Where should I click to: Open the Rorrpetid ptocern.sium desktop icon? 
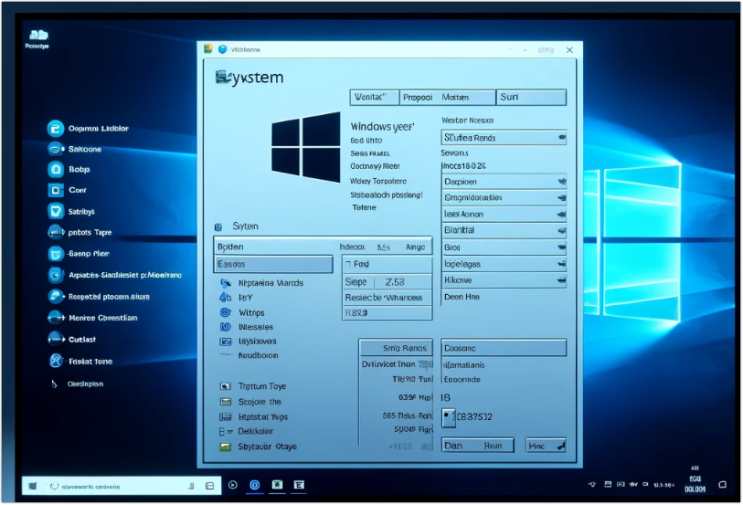pyautogui.click(x=55, y=297)
